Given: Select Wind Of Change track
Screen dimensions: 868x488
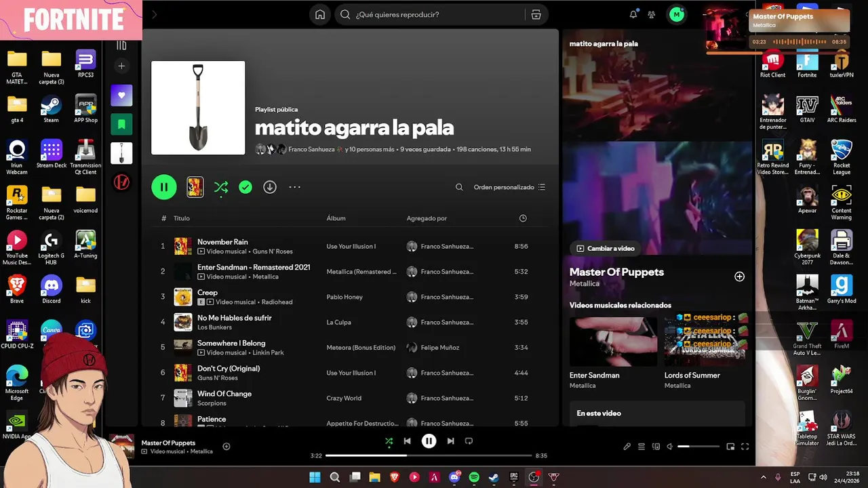Looking at the screenshot, I should click(349, 398).
